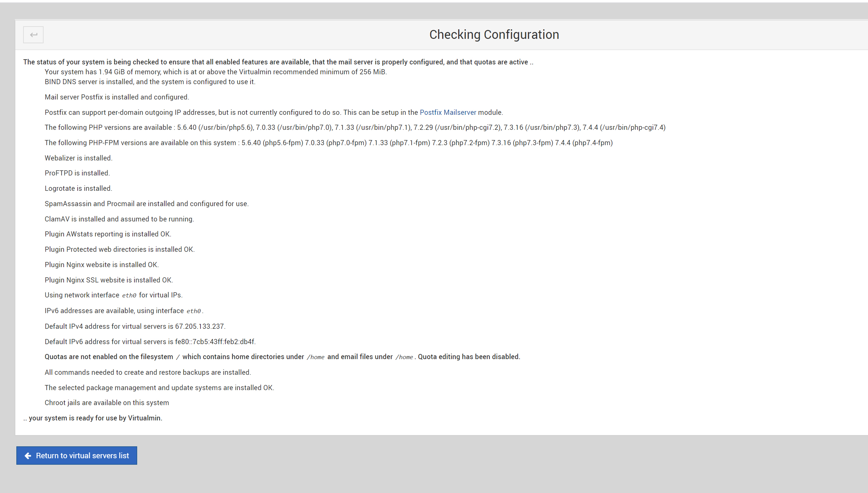Click Plugin Nginx SSL website line
This screenshot has width=868, height=493.
pos(109,280)
